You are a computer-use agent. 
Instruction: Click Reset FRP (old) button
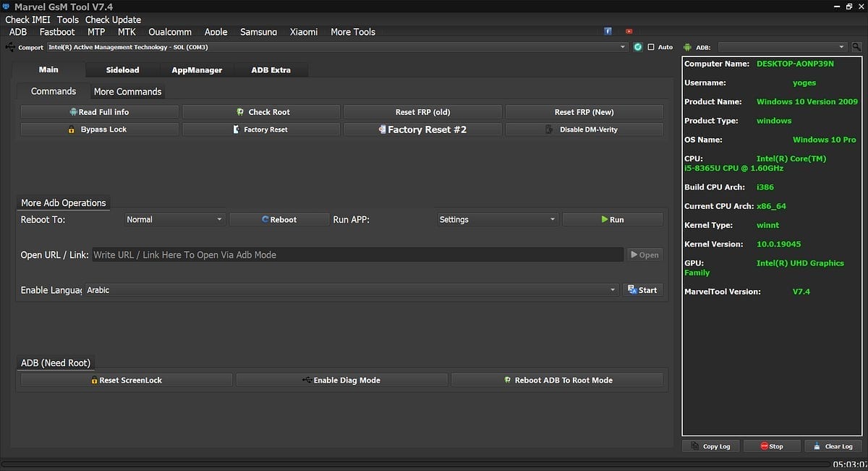tap(422, 112)
